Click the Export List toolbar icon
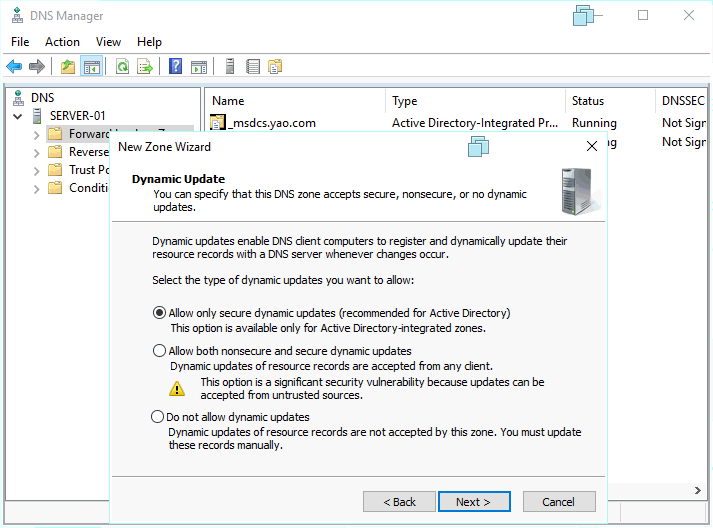 145,67
